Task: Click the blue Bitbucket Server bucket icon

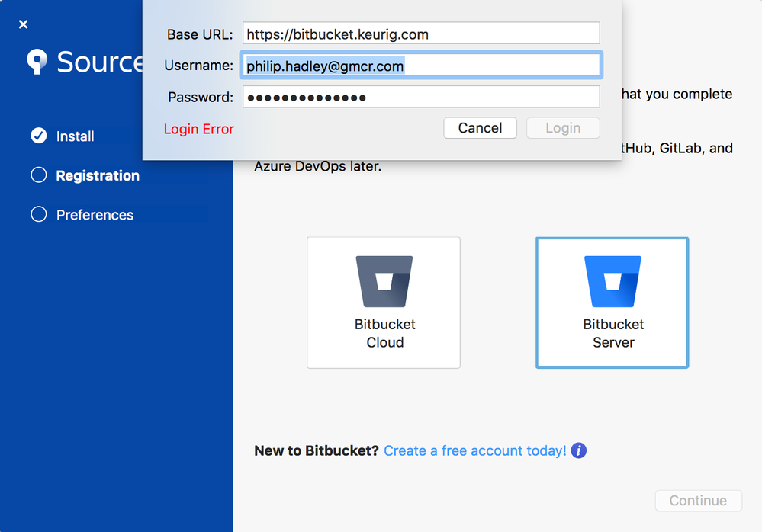Action: (x=612, y=281)
